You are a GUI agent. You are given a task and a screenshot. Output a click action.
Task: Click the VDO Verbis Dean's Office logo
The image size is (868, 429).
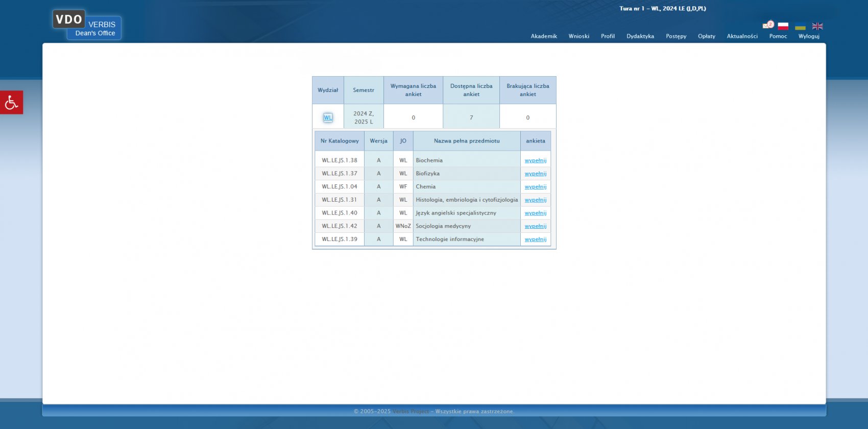(x=86, y=25)
